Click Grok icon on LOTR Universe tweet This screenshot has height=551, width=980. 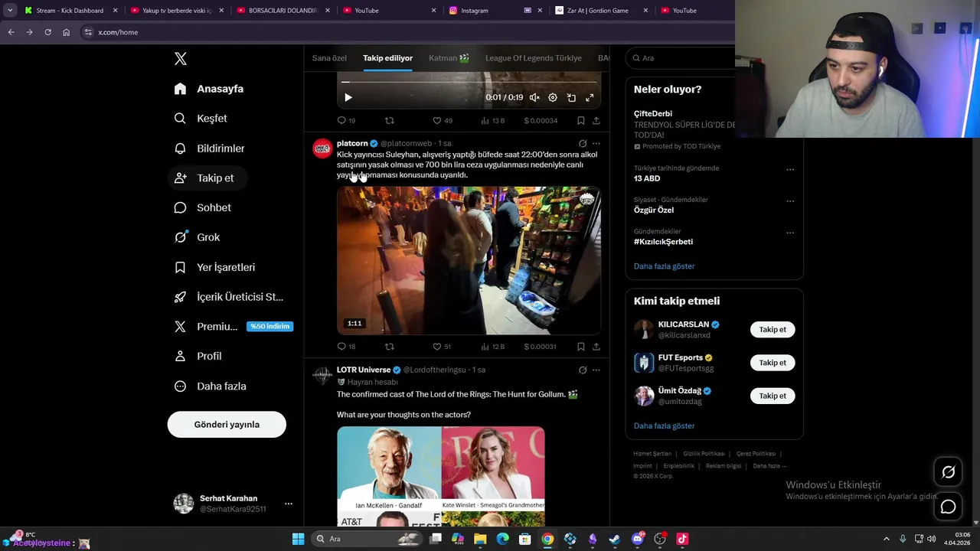(583, 370)
